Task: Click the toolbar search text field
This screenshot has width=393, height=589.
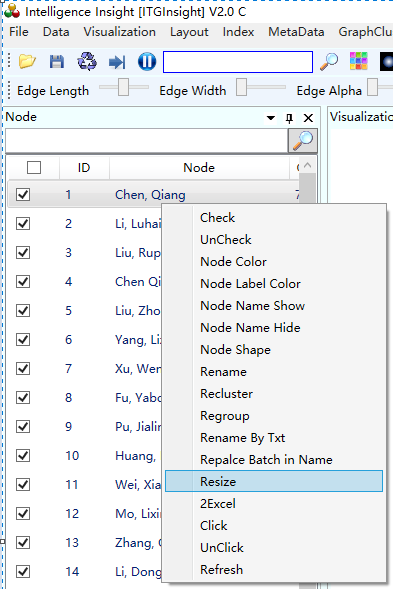Action: [x=238, y=62]
